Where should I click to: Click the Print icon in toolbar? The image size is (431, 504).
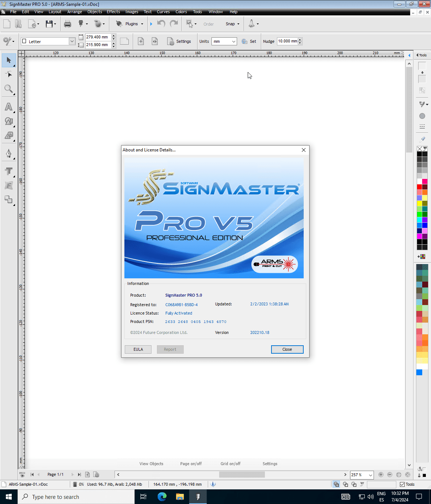click(67, 24)
